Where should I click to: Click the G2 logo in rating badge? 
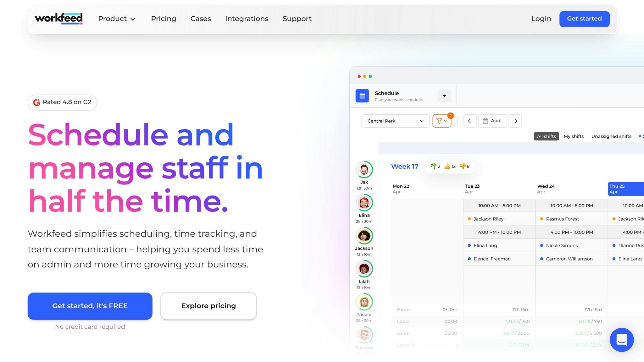click(x=37, y=102)
